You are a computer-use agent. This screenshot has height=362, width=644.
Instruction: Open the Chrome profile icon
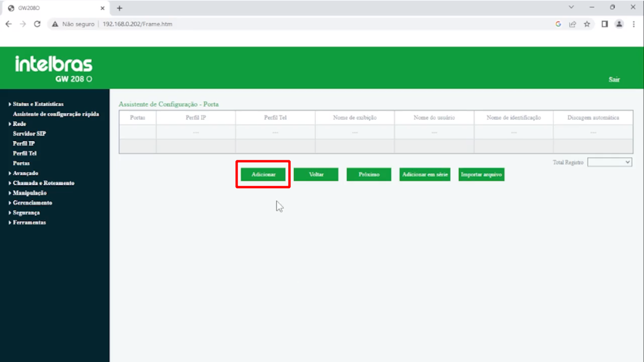point(619,24)
